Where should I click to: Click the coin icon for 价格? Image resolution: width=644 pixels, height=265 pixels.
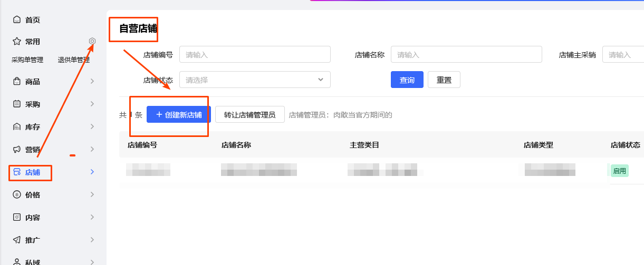click(x=17, y=195)
